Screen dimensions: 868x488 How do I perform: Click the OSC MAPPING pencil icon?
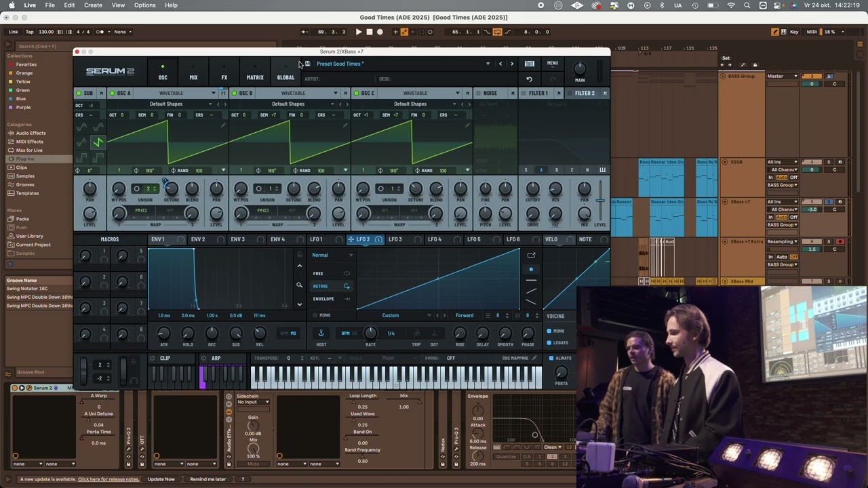tap(534, 358)
